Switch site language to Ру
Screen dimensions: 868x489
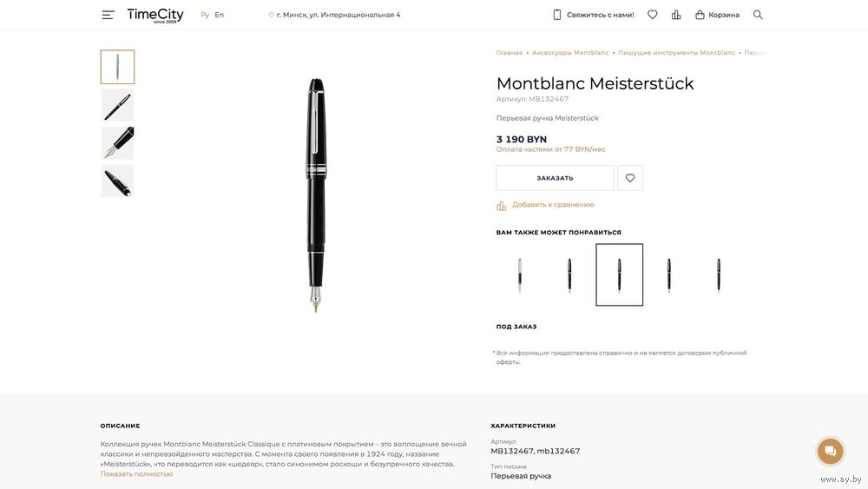(205, 15)
